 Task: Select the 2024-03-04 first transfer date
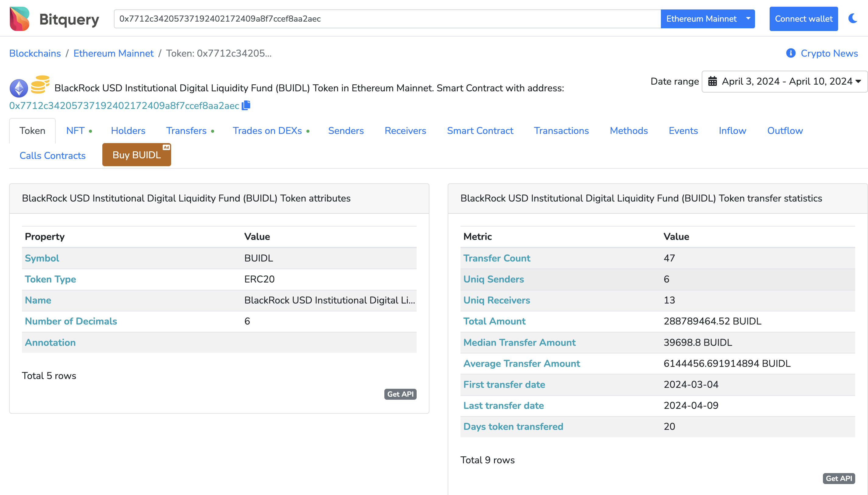tap(691, 385)
